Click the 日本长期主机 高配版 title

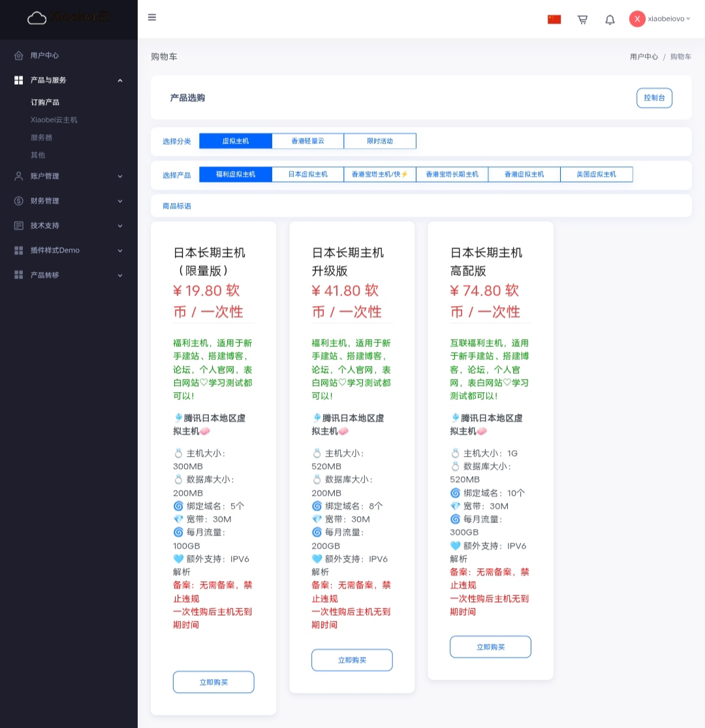click(486, 262)
